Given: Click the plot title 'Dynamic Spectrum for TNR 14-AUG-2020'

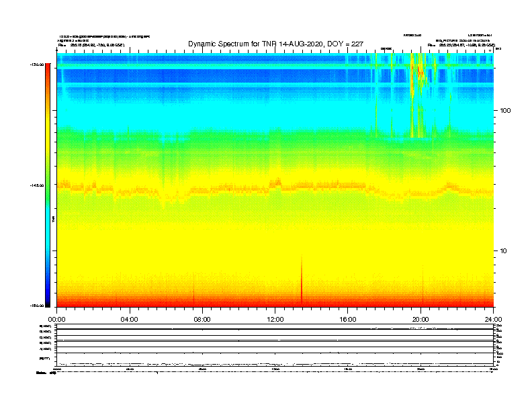Looking at the screenshot, I should tap(275, 44).
